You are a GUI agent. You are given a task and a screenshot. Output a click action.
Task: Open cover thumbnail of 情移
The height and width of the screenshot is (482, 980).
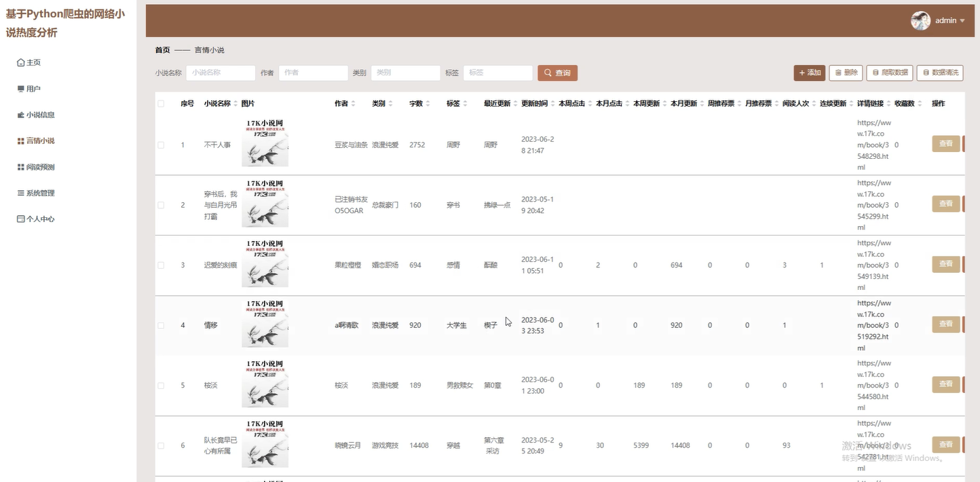point(265,323)
